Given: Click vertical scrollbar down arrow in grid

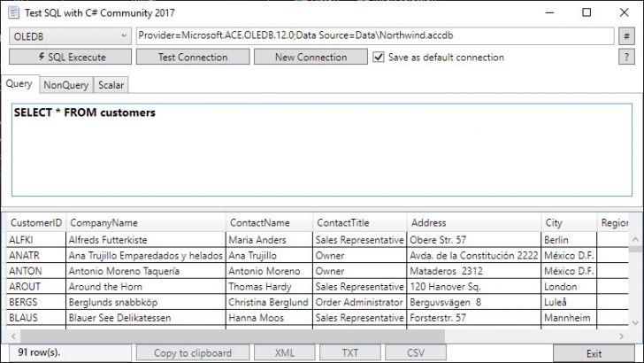Looking at the screenshot, I should coord(635,323).
